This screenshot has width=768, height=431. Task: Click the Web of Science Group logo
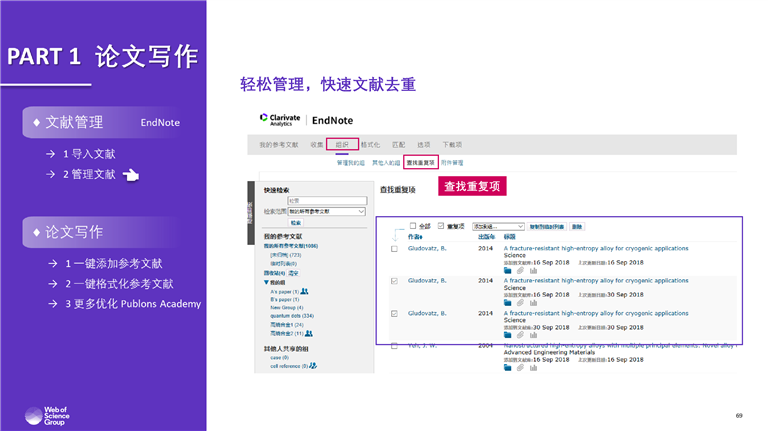tap(47, 416)
